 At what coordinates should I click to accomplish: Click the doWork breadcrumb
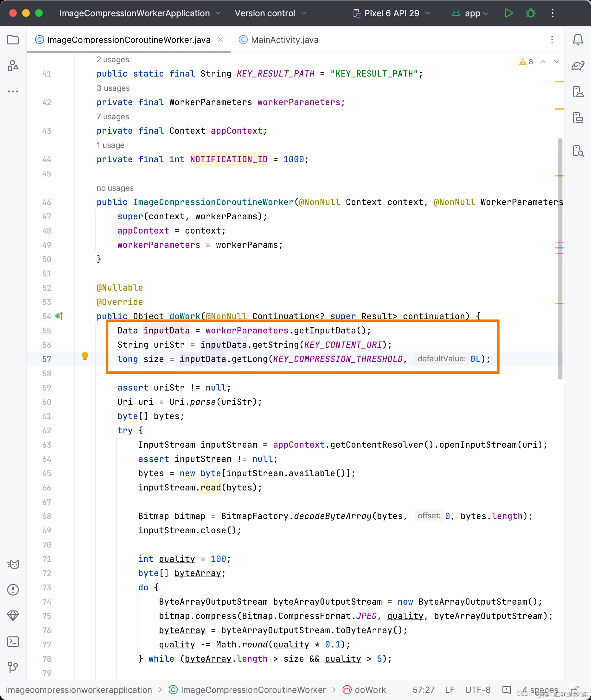click(x=365, y=690)
